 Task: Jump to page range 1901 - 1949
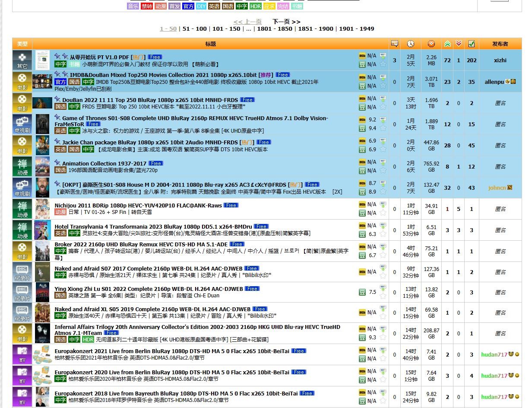tap(356, 29)
